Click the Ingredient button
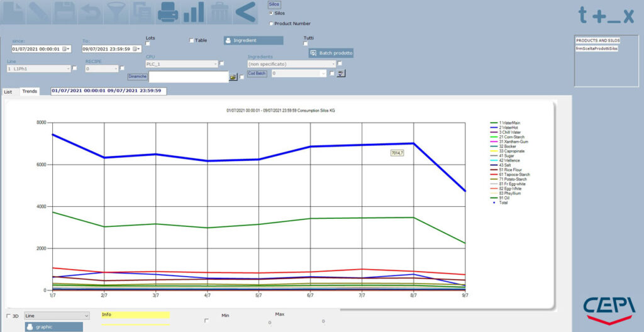The image size is (644, 332). (253, 40)
